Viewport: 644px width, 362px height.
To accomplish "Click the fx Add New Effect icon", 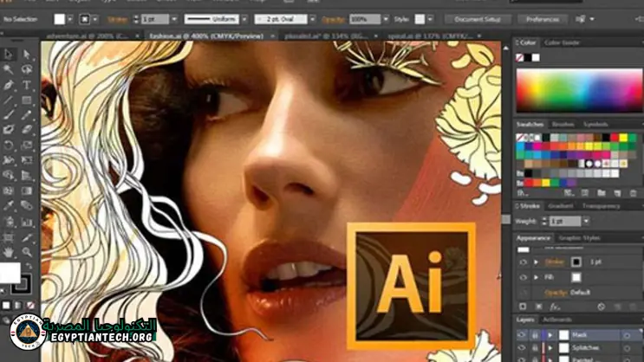I will (x=555, y=307).
